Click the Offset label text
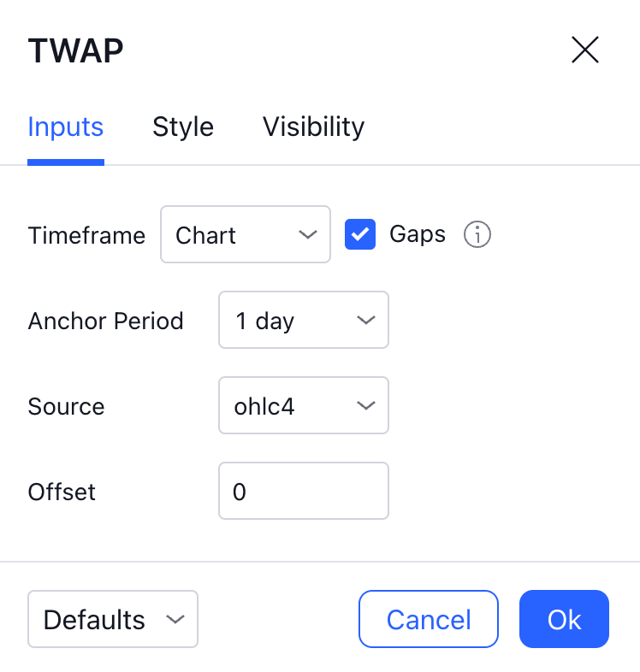Viewport: 640px width, 672px height. [x=62, y=492]
